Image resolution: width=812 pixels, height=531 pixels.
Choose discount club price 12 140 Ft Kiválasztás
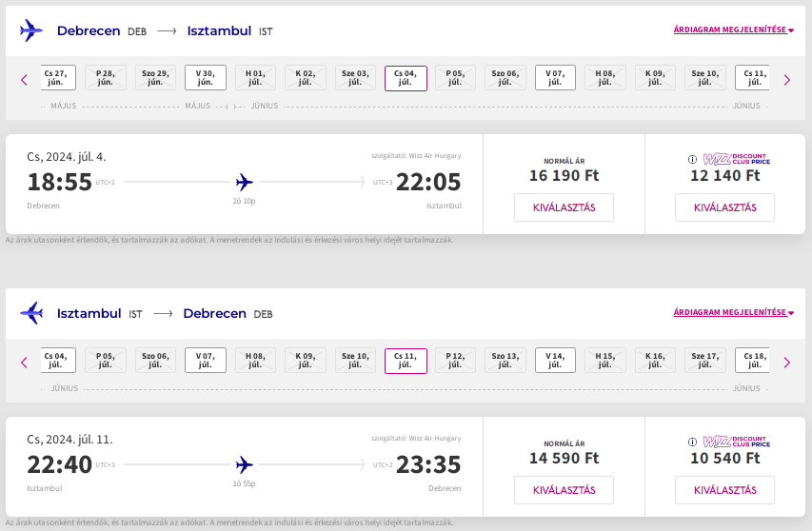point(725,207)
